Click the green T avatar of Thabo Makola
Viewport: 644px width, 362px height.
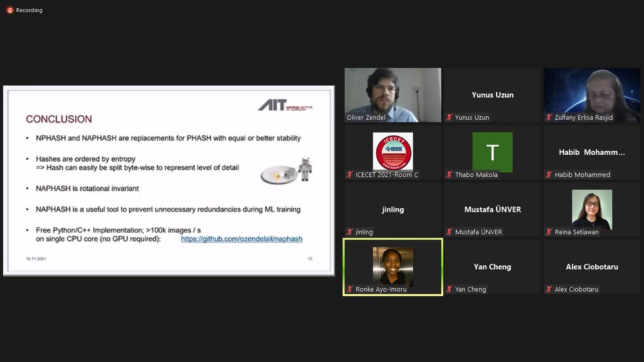(492, 152)
